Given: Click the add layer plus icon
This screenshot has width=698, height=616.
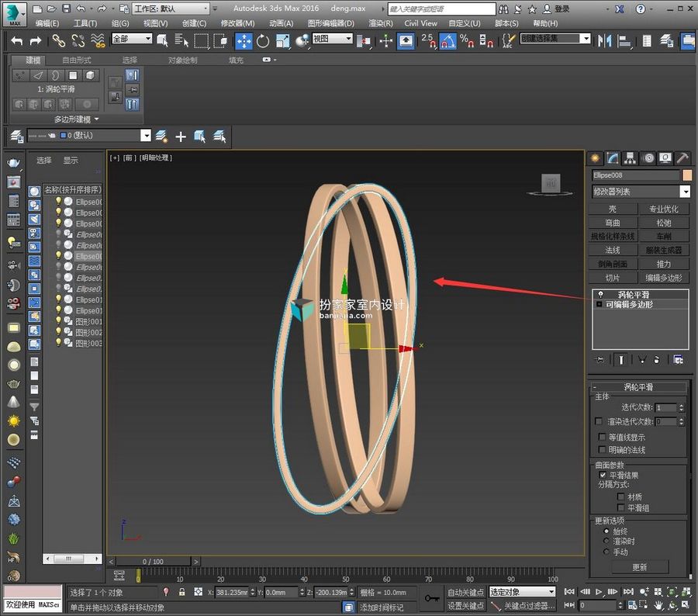Looking at the screenshot, I should tap(181, 137).
